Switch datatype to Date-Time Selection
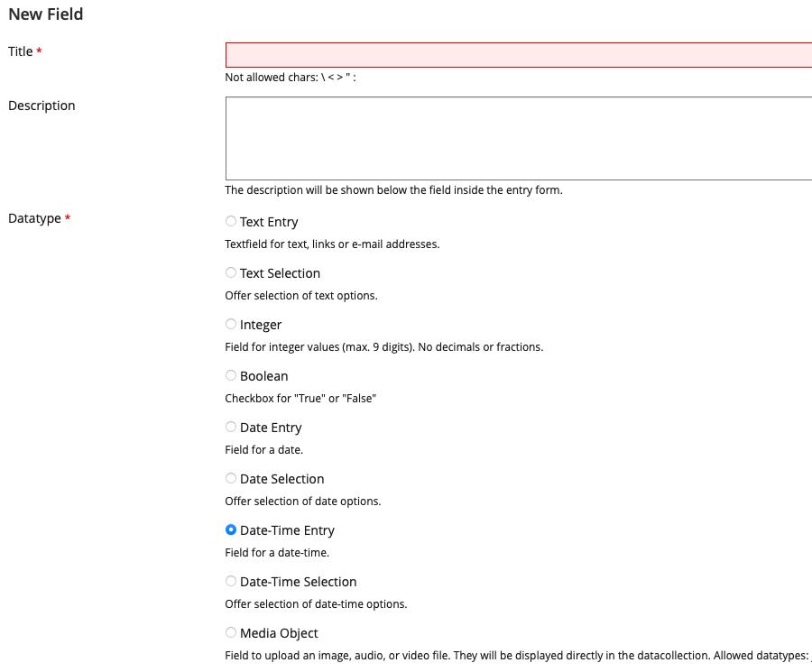 coord(231,581)
